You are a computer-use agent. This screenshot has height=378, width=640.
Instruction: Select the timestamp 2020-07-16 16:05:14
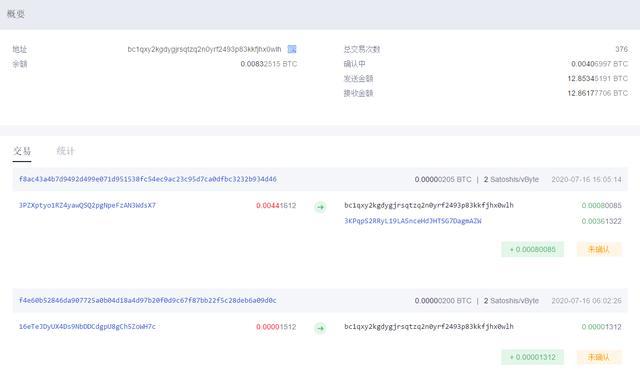[x=587, y=179]
